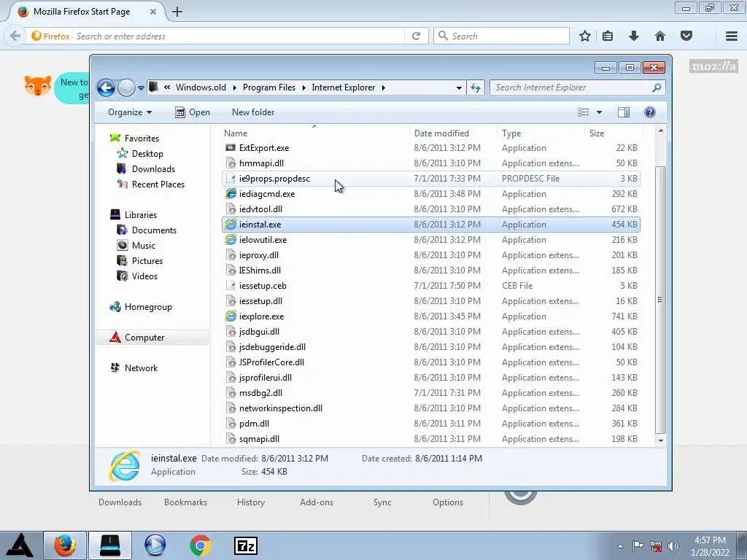Screen dimensions: 747x560
Task: Open recent locations dropdown next to forward arrow
Action: [141, 88]
